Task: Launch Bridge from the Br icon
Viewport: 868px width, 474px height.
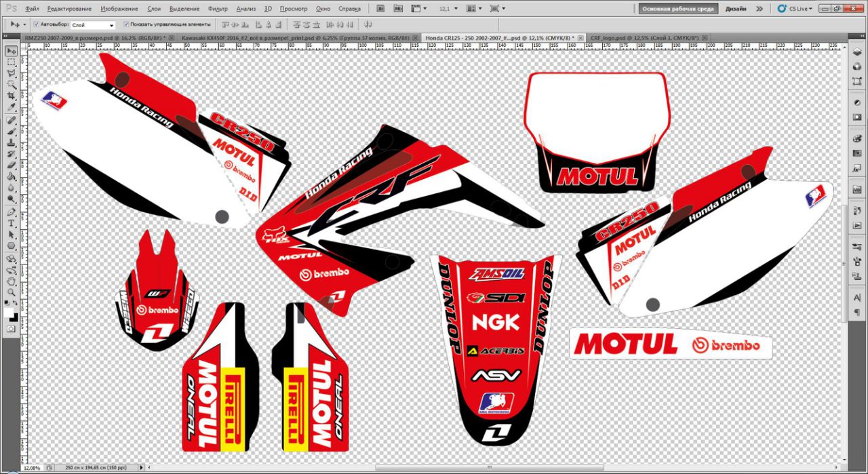Action: point(380,9)
